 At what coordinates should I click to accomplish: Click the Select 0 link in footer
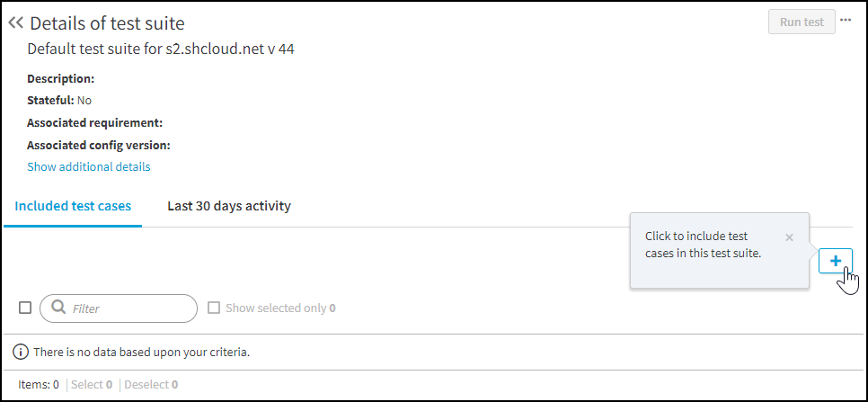(92, 384)
